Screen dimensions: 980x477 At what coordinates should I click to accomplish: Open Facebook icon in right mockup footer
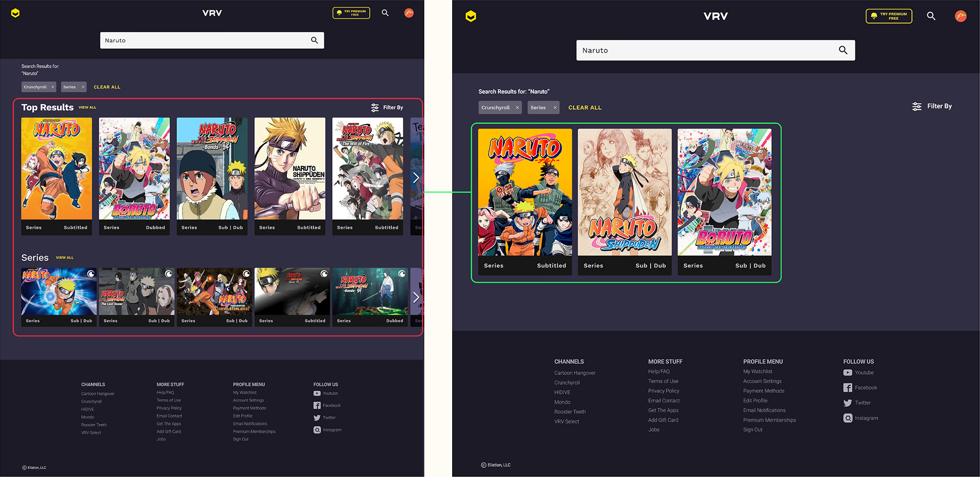(x=848, y=387)
